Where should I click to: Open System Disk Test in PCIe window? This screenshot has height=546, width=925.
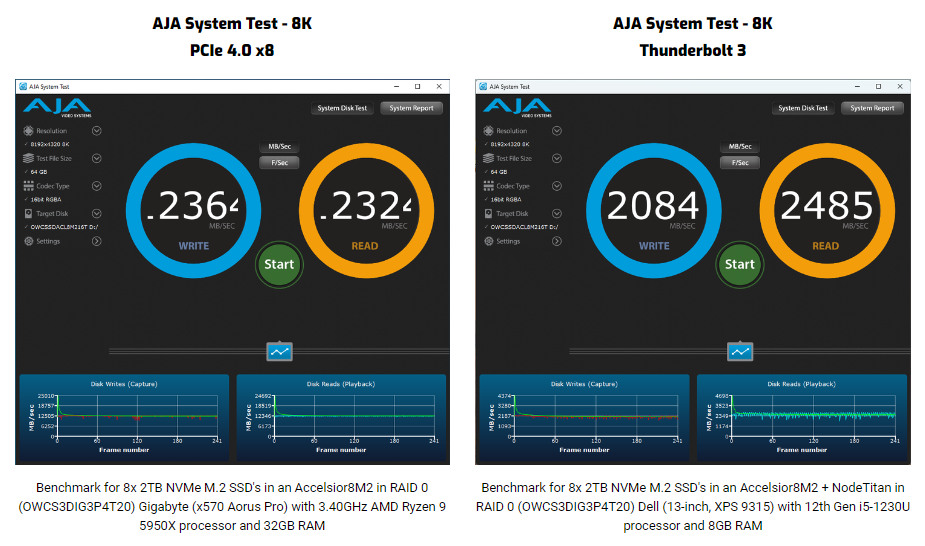pyautogui.click(x=342, y=108)
